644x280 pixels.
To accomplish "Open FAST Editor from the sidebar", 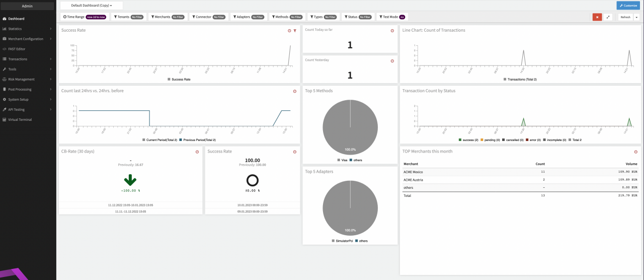I will click(17, 49).
